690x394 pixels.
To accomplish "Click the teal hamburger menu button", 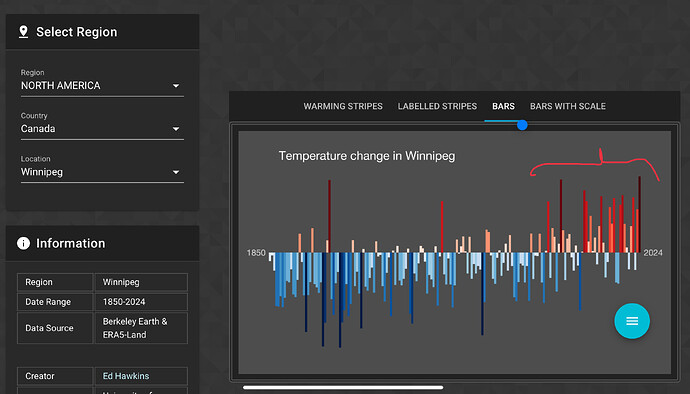I will point(632,321).
